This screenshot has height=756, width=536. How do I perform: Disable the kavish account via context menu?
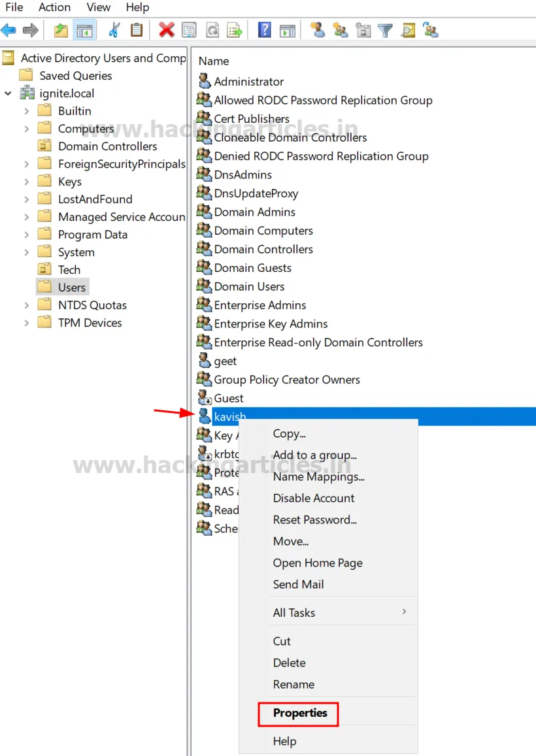click(x=313, y=498)
